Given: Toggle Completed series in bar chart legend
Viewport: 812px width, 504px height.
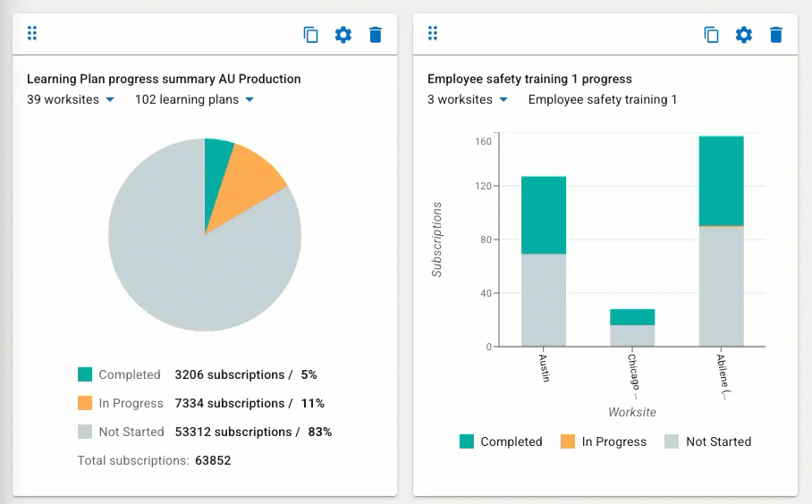Looking at the screenshot, I should (501, 441).
